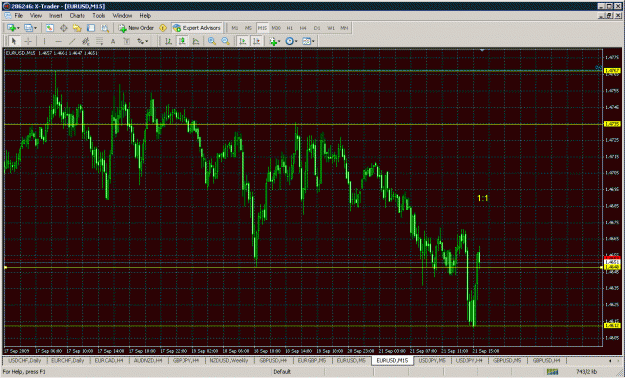This screenshot has width=625, height=378.
Task: Select the text 'A' tool
Action: pos(113,41)
